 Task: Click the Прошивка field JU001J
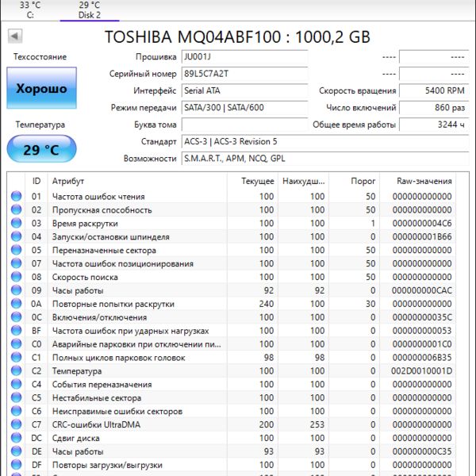click(x=244, y=57)
